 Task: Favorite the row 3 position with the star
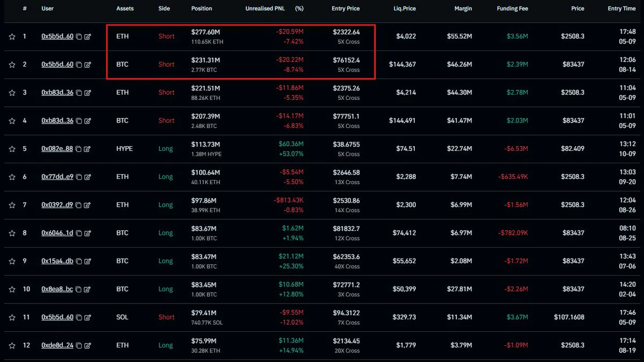coord(12,92)
